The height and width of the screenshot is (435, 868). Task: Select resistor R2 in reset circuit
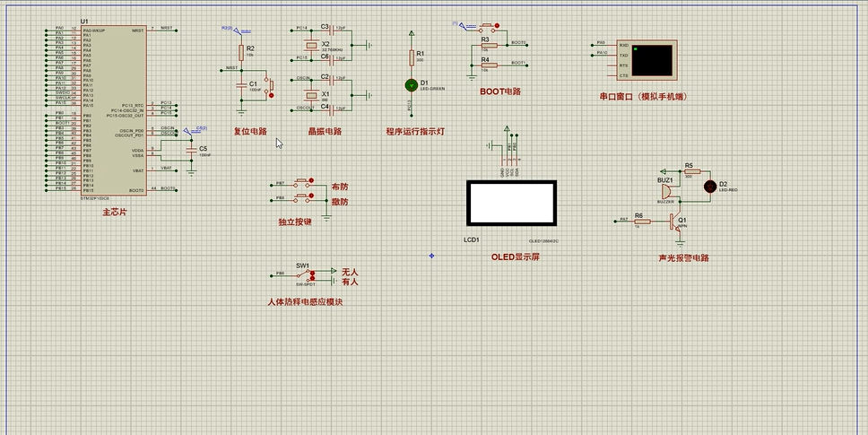coord(240,50)
